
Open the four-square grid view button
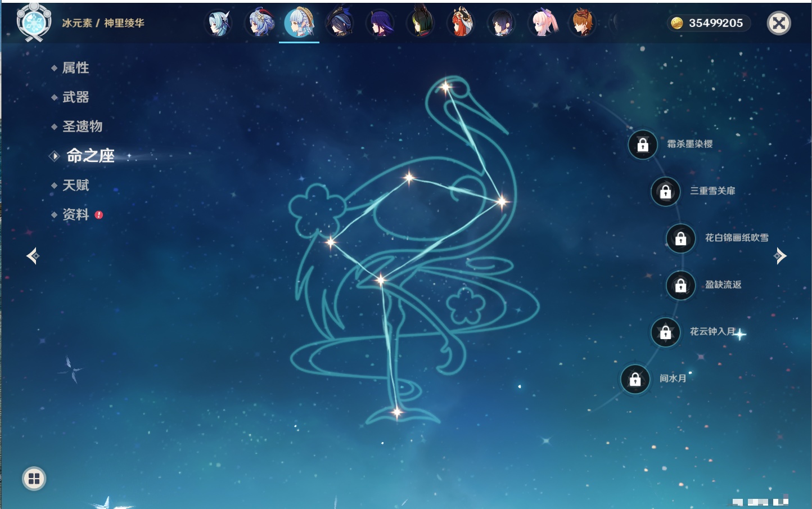(34, 479)
